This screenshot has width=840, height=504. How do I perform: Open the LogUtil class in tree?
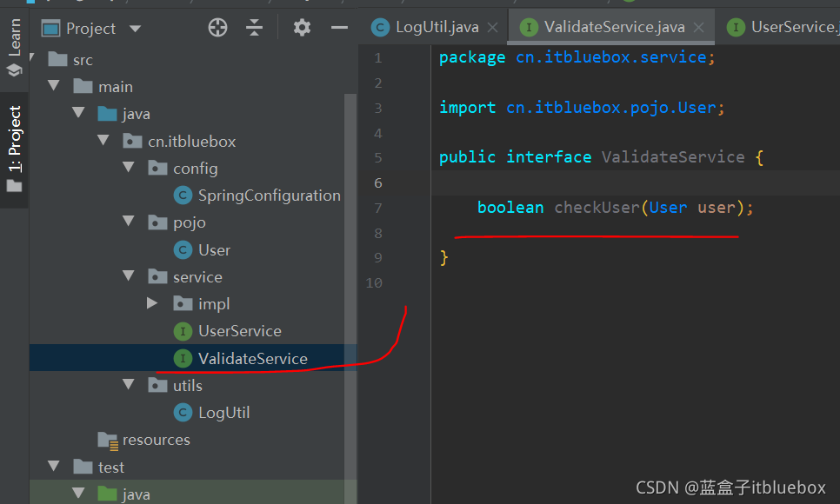[x=224, y=413]
